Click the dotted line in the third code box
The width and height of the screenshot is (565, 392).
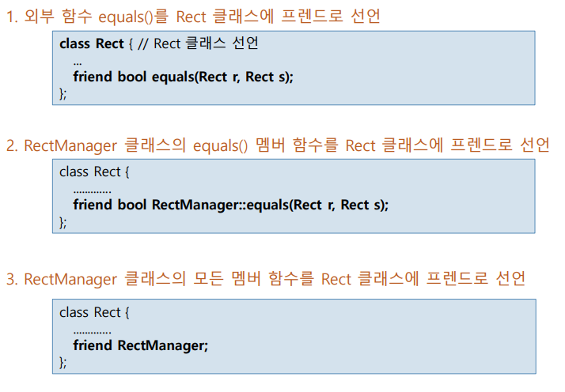[x=92, y=330]
